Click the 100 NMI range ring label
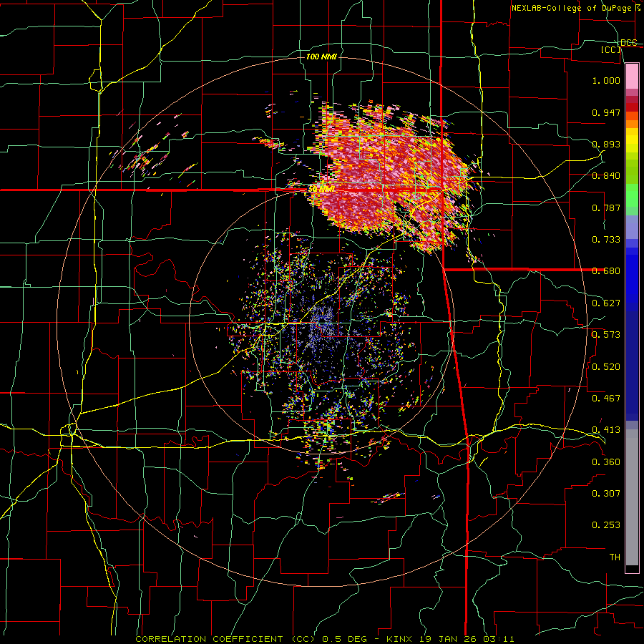The width and height of the screenshot is (644, 644). tap(321, 57)
